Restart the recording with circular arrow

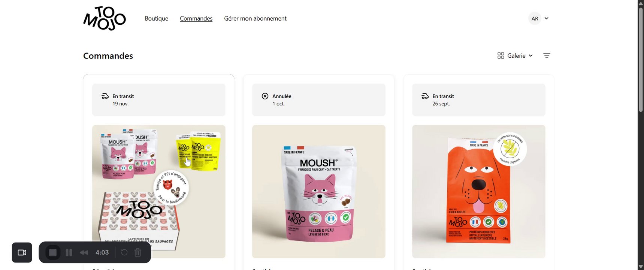(x=124, y=252)
